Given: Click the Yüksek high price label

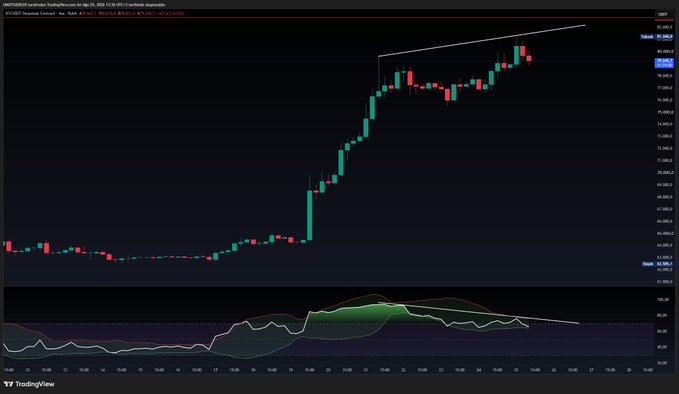Looking at the screenshot, I should [x=656, y=37].
